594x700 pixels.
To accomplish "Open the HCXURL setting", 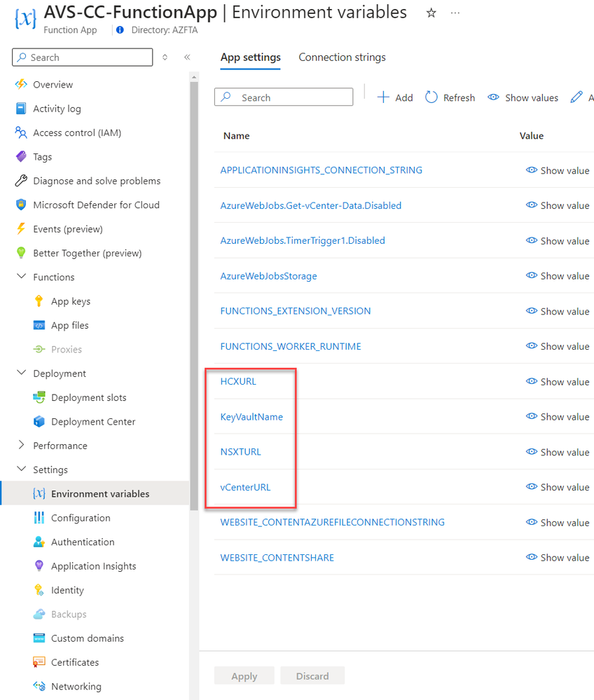I will coord(238,381).
